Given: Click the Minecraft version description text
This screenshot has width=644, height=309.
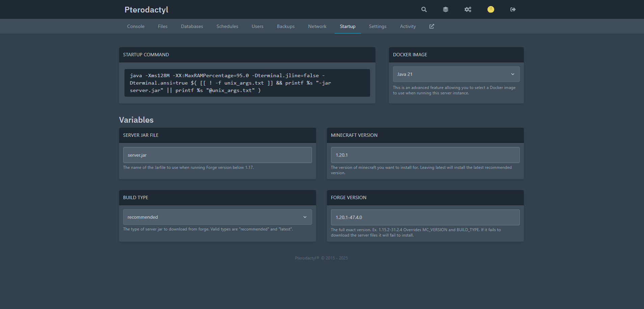Looking at the screenshot, I should point(421,170).
